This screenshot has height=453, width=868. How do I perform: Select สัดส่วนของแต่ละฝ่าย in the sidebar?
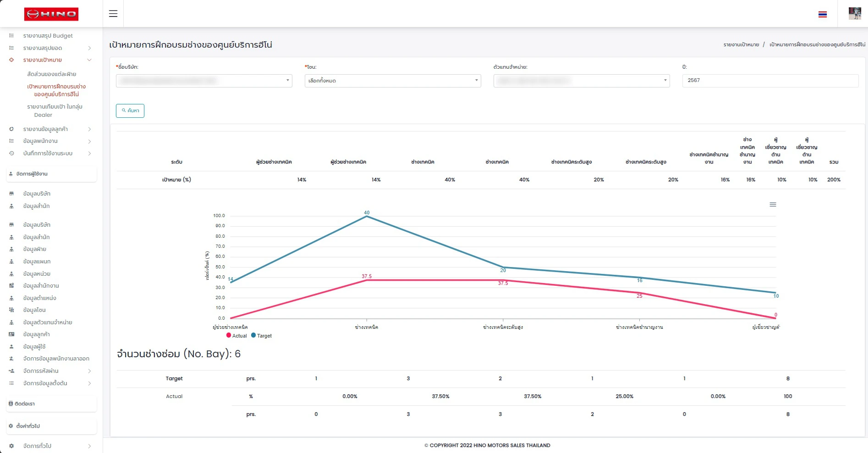tap(52, 74)
